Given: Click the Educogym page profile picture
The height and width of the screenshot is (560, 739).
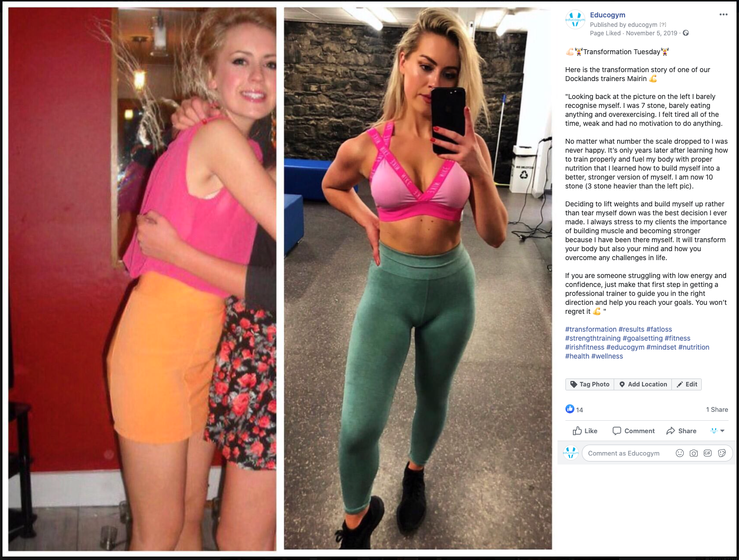Looking at the screenshot, I should coord(575,20).
